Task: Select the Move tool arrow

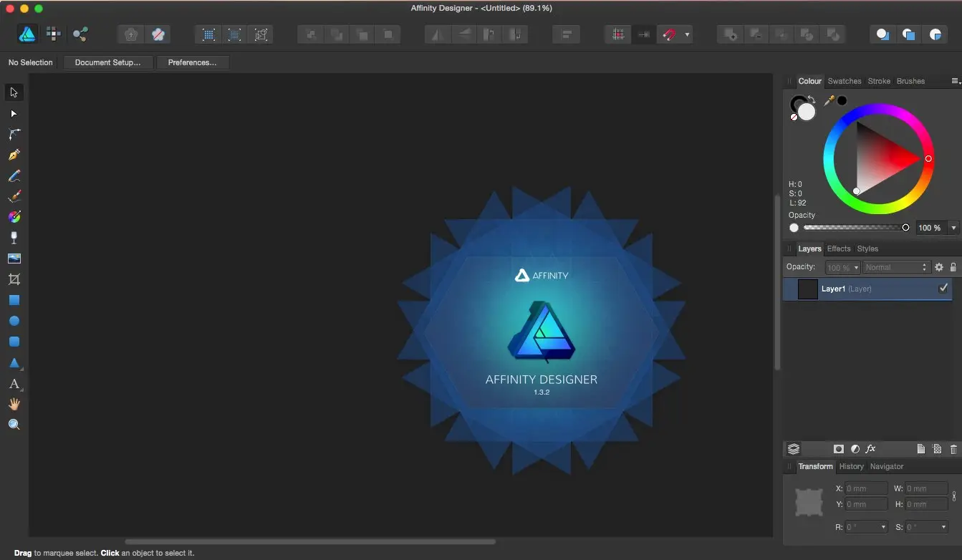Action: coord(14,92)
